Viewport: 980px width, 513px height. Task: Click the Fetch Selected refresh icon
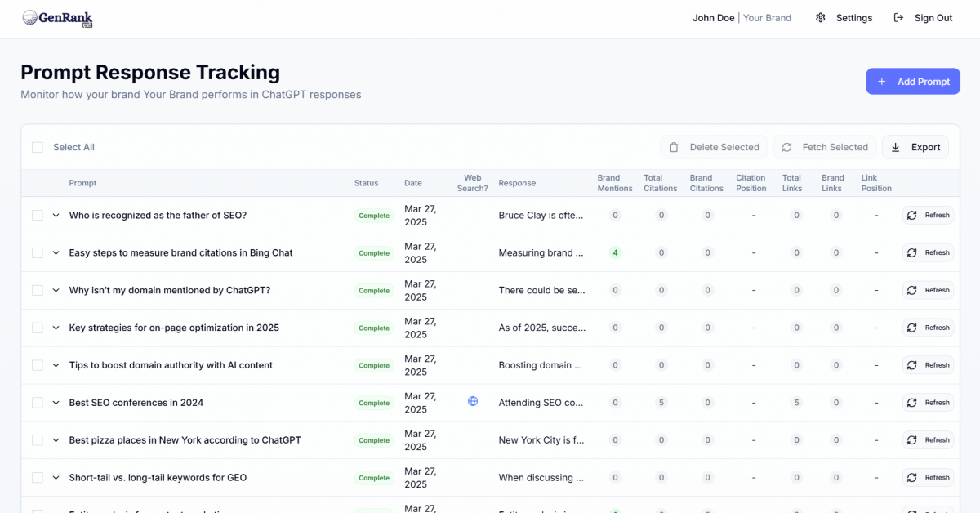[x=786, y=147]
